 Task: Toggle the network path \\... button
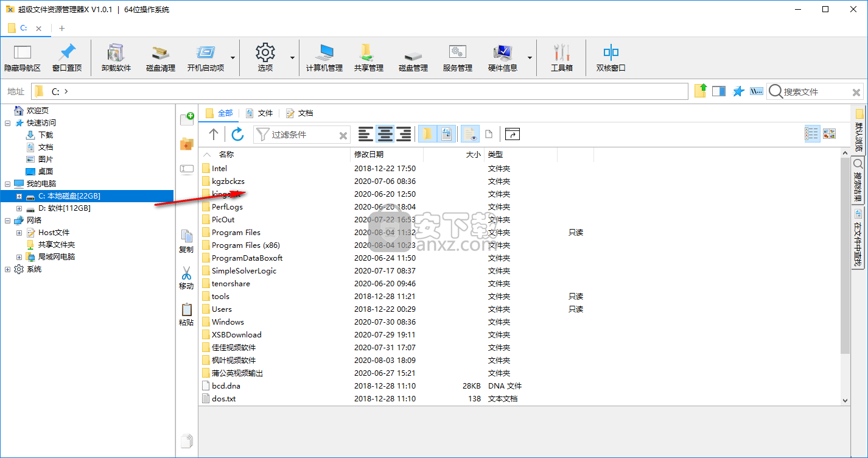point(757,91)
